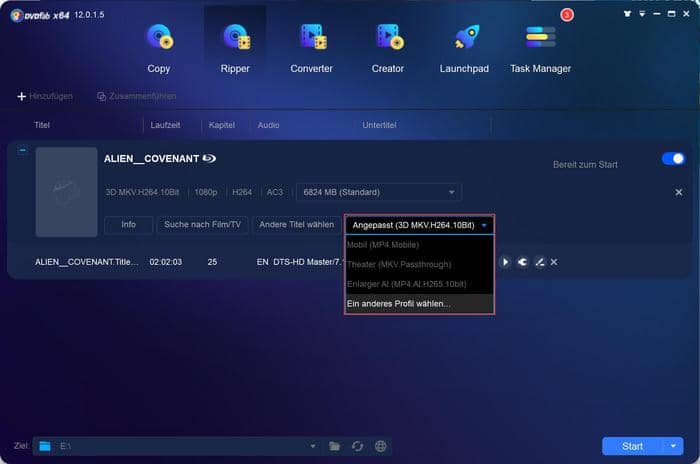Viewport: 700px width, 464px height.
Task: Open the Task Manager
Action: tap(541, 48)
